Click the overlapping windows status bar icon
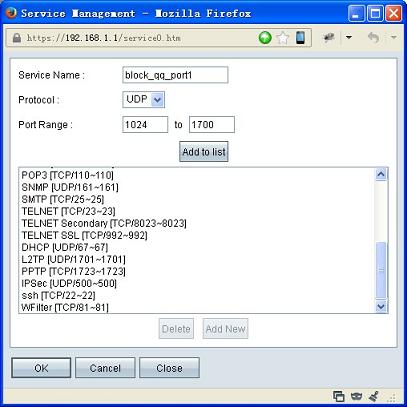Image resolution: width=407 pixels, height=407 pixels. 339,396
